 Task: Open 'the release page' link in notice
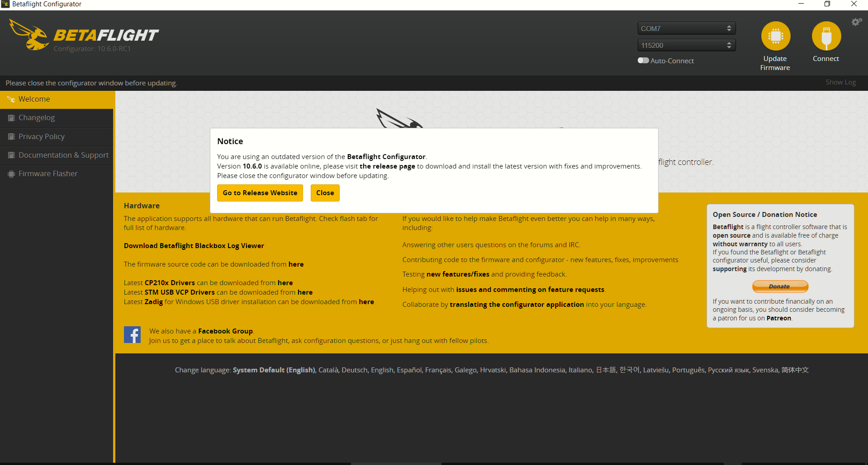(x=387, y=166)
